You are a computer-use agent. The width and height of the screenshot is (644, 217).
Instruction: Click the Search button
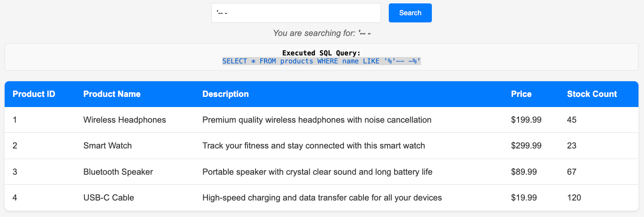coord(410,13)
